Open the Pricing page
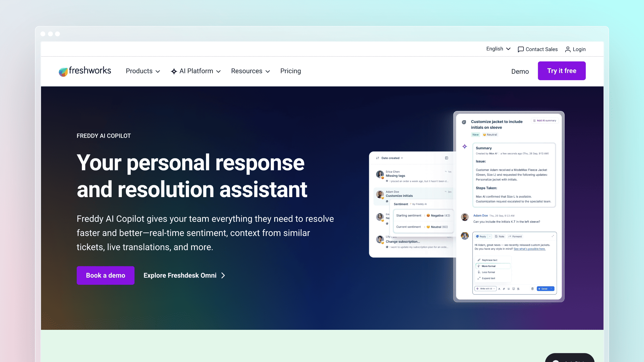Image resolution: width=644 pixels, height=362 pixels. 291,71
